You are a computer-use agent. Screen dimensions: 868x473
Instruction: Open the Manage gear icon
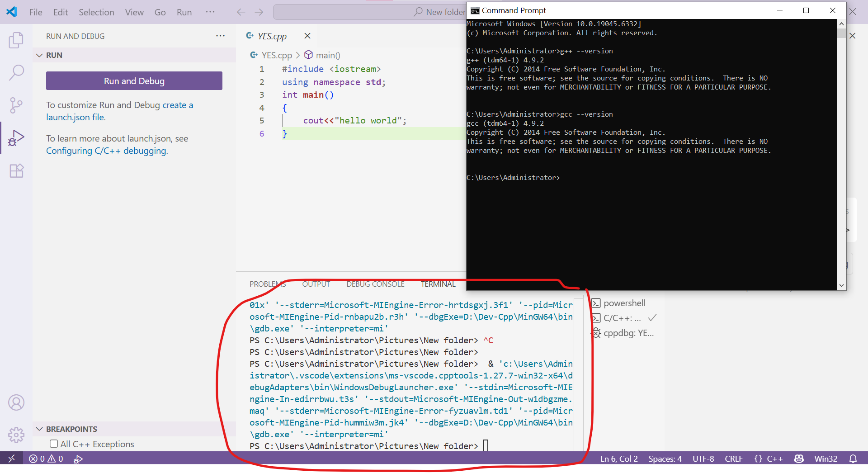click(16, 435)
